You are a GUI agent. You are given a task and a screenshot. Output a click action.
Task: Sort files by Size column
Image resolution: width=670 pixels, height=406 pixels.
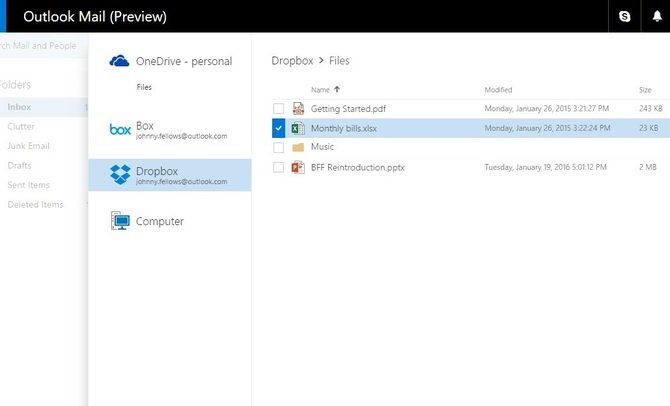645,90
